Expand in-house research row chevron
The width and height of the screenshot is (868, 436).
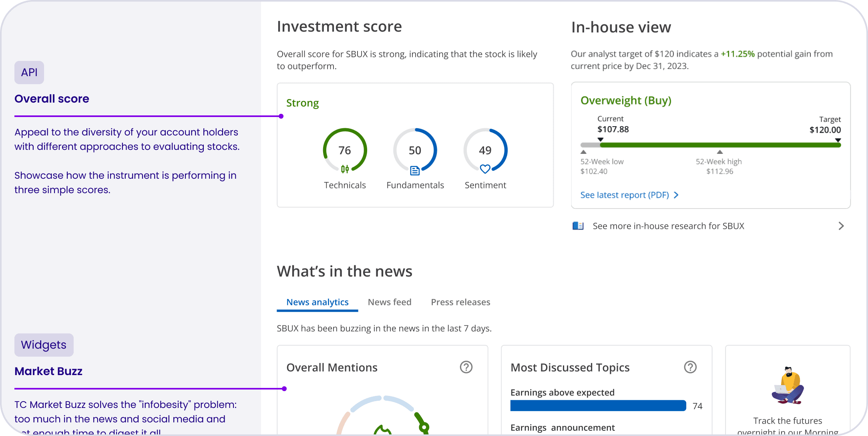point(841,226)
